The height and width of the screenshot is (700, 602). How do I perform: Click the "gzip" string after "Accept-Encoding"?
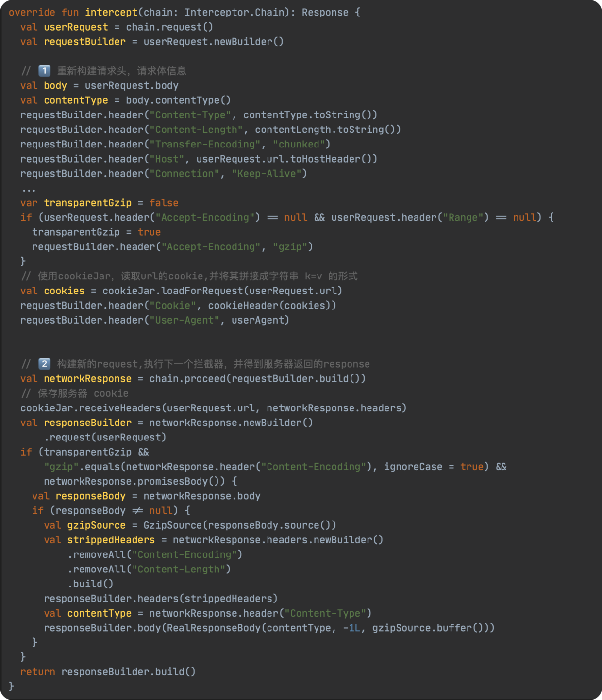[290, 247]
